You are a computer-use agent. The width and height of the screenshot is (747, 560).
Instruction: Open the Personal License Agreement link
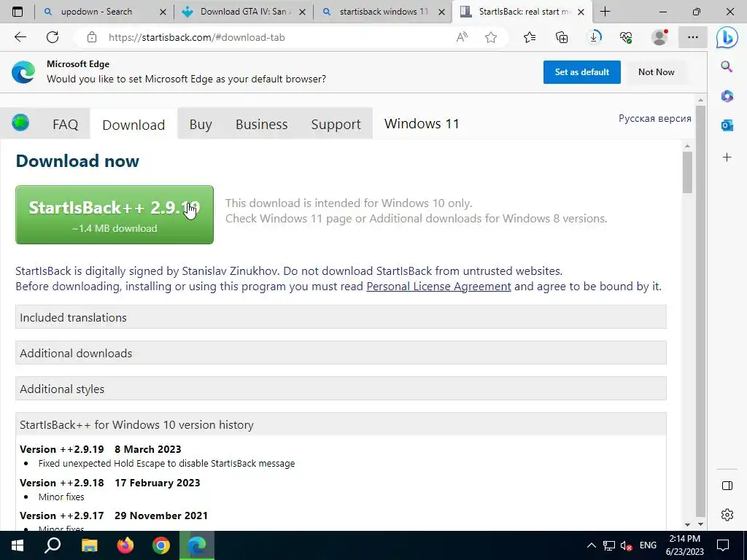[x=438, y=286]
